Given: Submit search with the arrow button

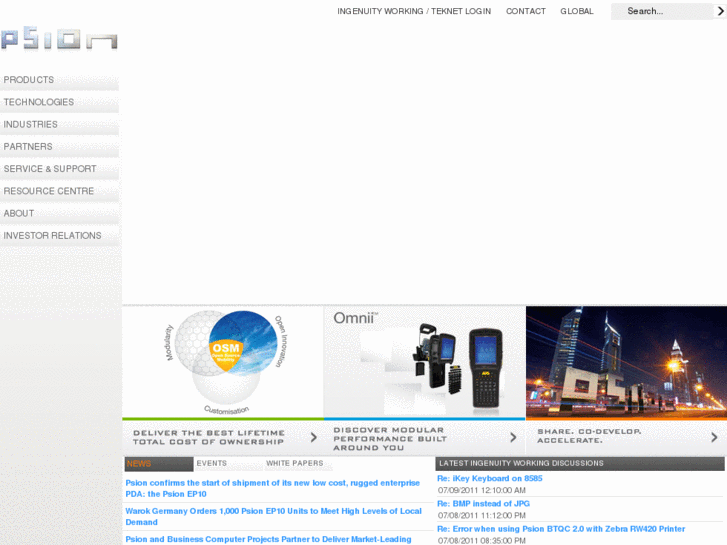Looking at the screenshot, I should tap(720, 11).
